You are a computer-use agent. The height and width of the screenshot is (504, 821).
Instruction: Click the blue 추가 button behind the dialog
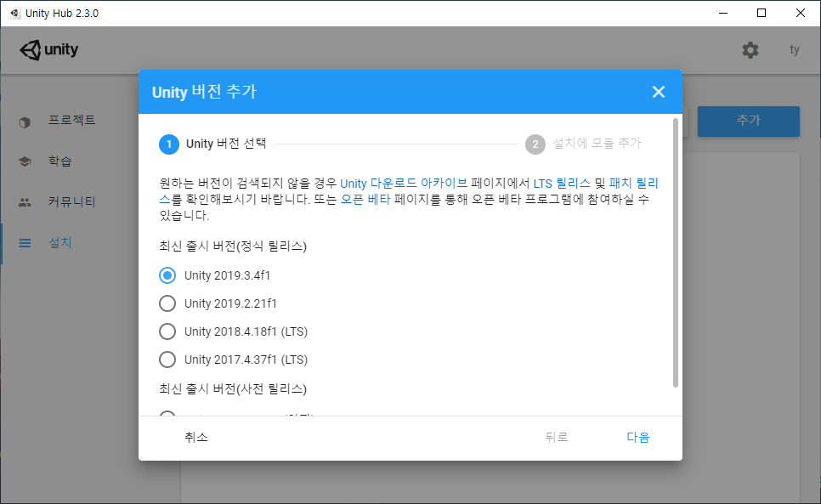point(748,121)
